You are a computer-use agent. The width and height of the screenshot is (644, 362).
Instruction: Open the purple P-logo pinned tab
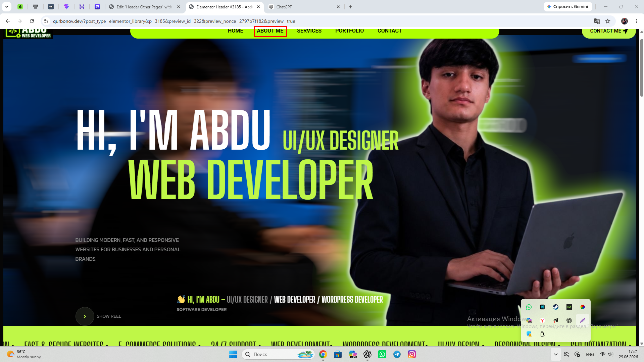[x=97, y=7]
